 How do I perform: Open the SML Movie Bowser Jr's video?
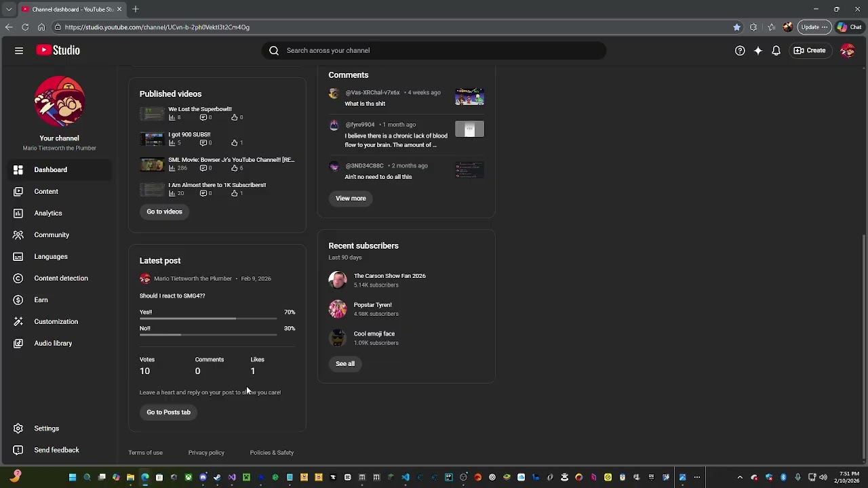pos(231,160)
